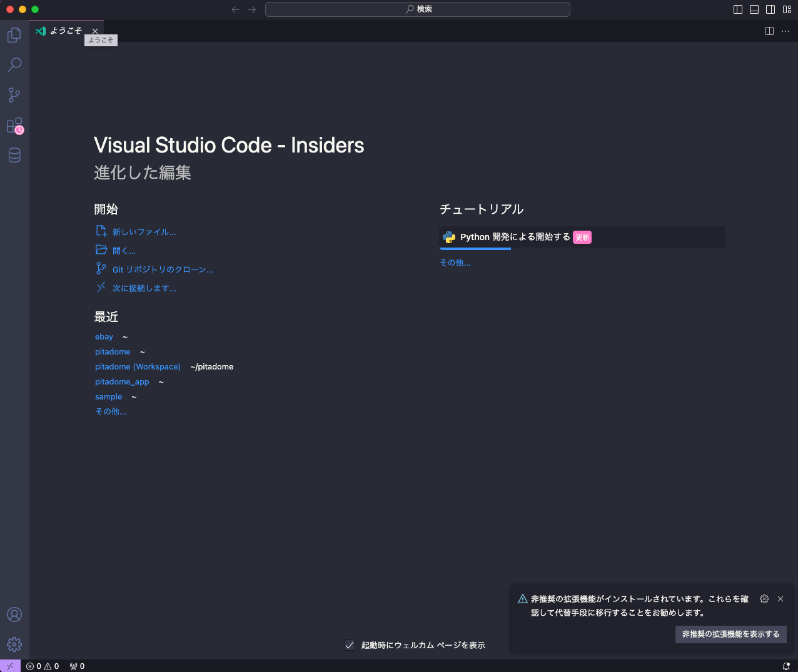
Task: Dismiss the deprecated extensions notification
Action: pyautogui.click(x=780, y=599)
